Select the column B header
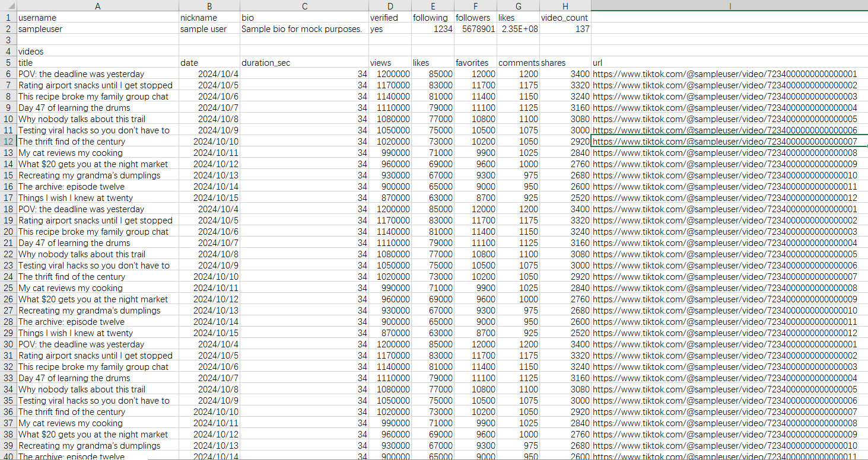Viewport: 868px width, 460px height. [209, 6]
